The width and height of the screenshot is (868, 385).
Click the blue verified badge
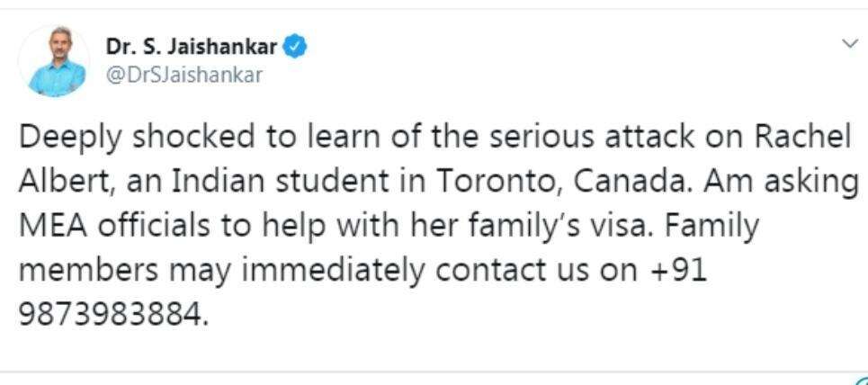pyautogui.click(x=295, y=47)
